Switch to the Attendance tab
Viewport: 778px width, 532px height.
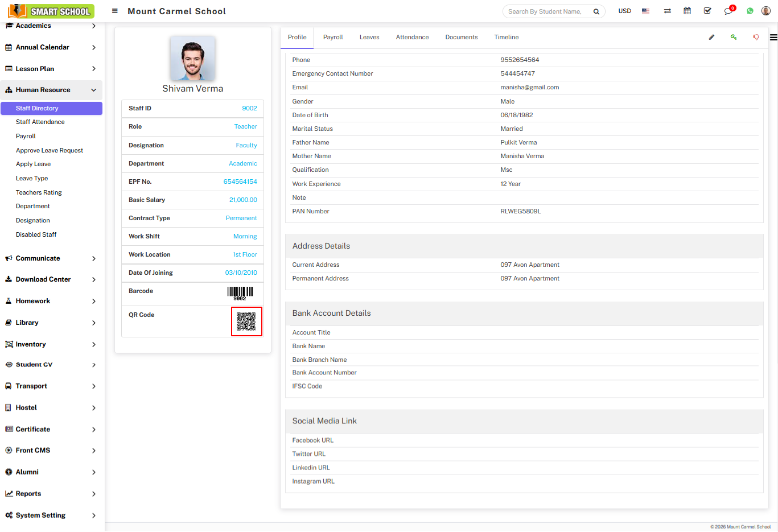(x=412, y=37)
